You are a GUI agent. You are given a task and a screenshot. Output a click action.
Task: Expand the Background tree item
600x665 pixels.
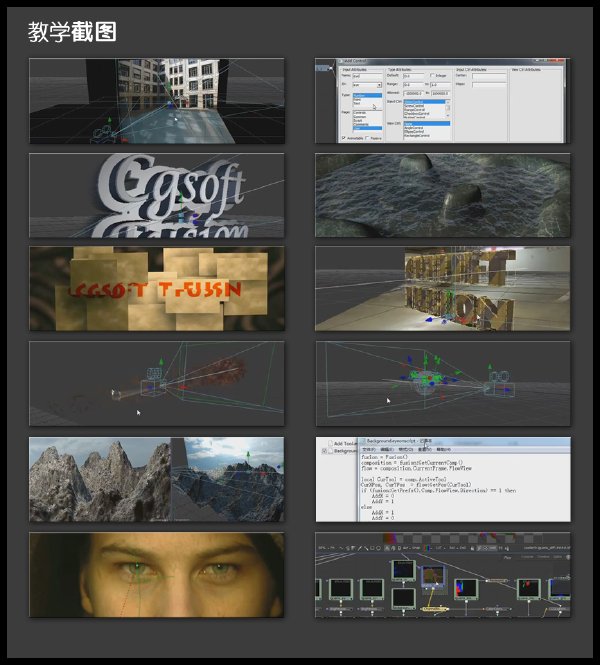click(324, 451)
